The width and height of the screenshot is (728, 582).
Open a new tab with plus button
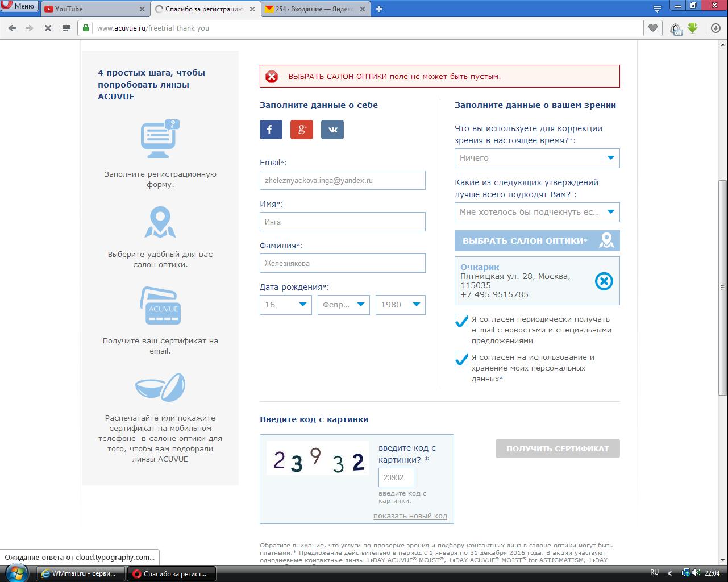click(380, 9)
